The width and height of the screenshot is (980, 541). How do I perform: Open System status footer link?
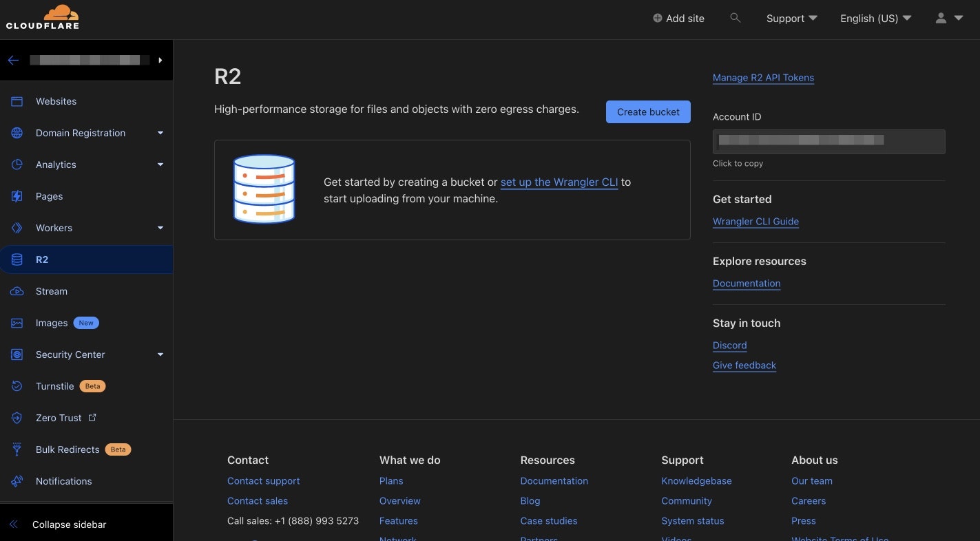[x=693, y=521]
